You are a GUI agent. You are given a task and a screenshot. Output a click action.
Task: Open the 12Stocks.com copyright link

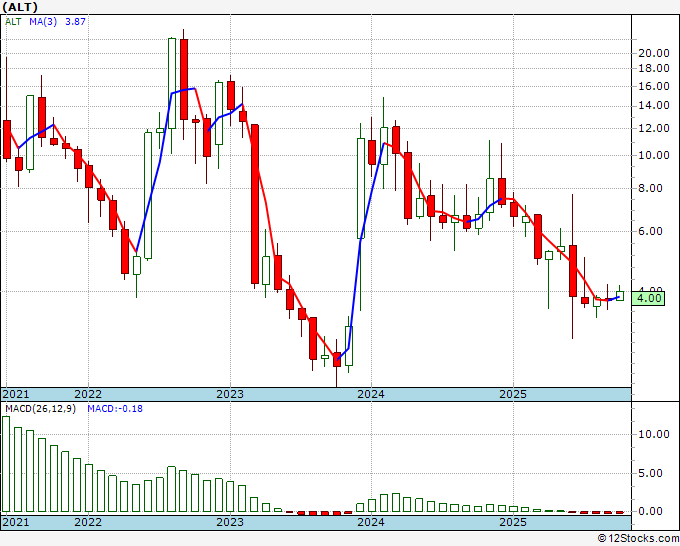tap(638, 539)
